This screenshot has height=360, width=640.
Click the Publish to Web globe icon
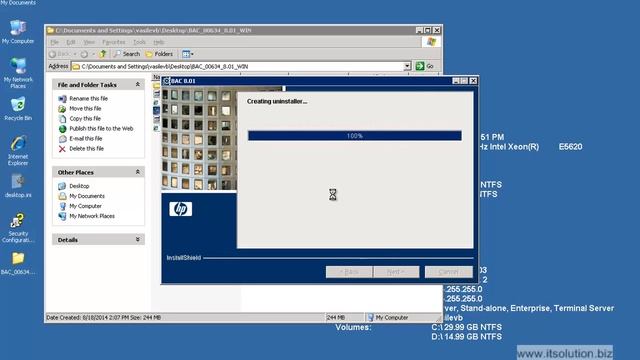[x=62, y=129]
